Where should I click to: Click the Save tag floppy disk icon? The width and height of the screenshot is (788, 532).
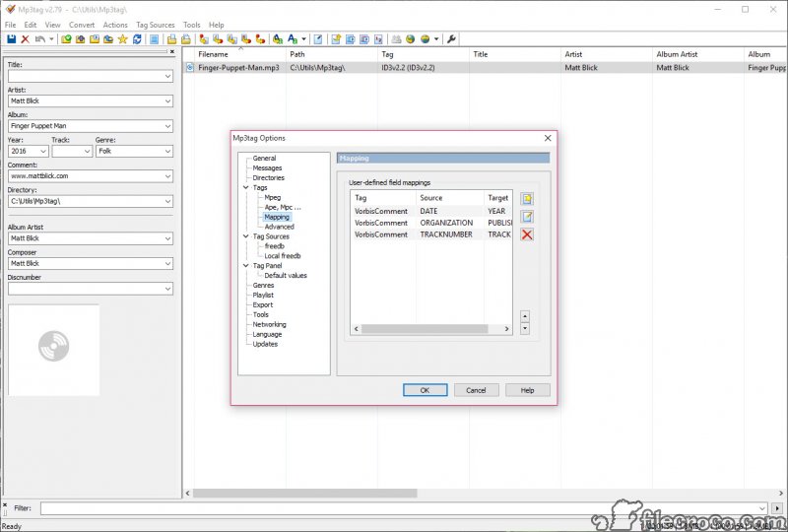coord(11,39)
